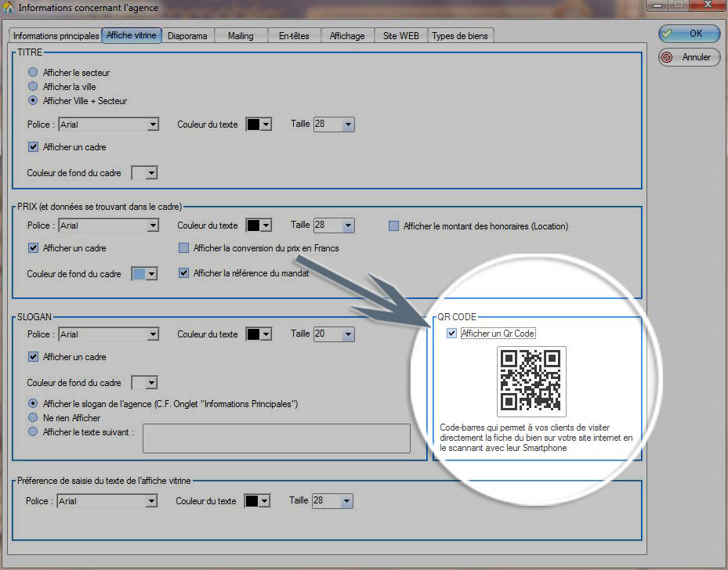Click the QR code preview image
Viewport: 728px width, 570px height.
[531, 381]
